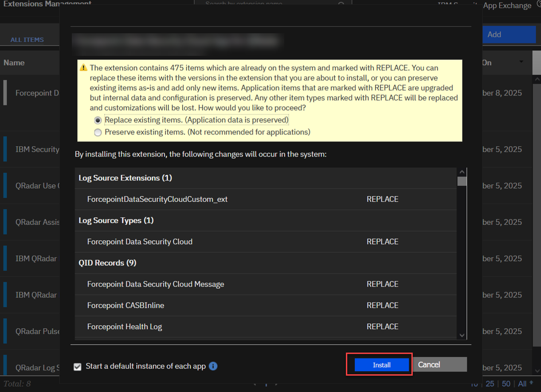Set page size to 25 items

490,384
